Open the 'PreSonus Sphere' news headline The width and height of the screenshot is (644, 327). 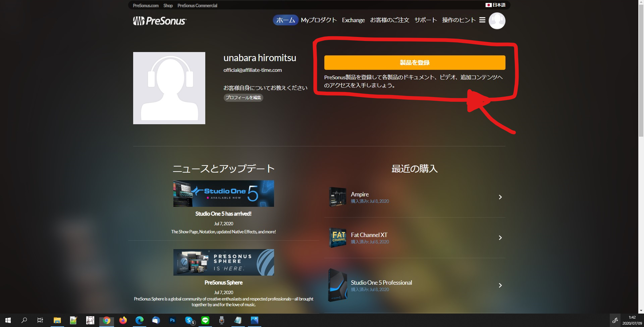223,283
